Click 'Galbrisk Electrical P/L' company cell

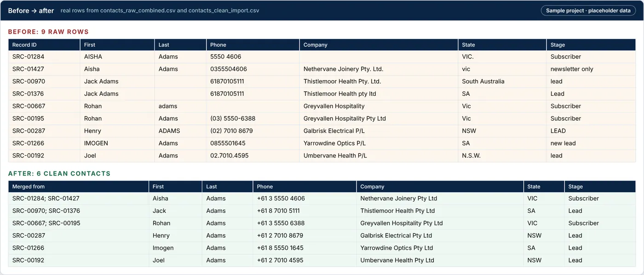click(379, 131)
